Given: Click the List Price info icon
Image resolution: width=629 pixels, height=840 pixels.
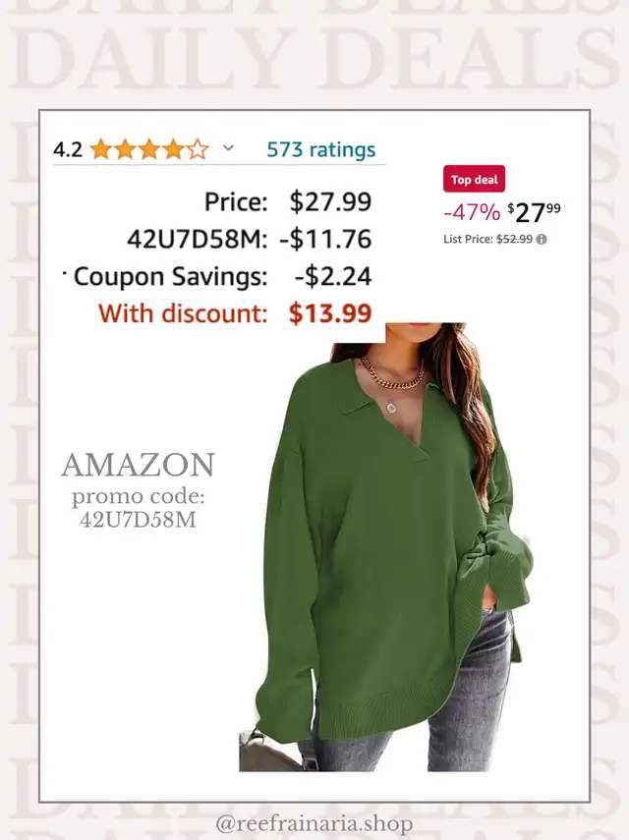Looking at the screenshot, I should [x=542, y=239].
